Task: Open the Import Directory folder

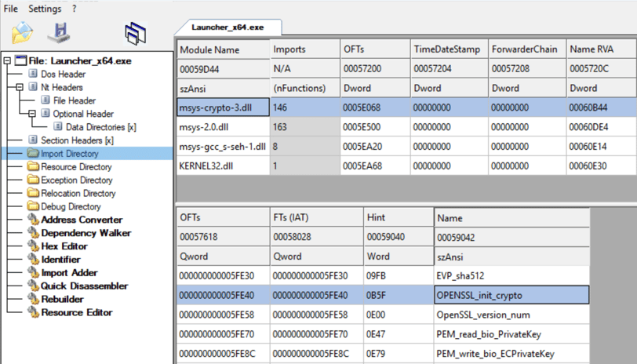Action: point(70,154)
